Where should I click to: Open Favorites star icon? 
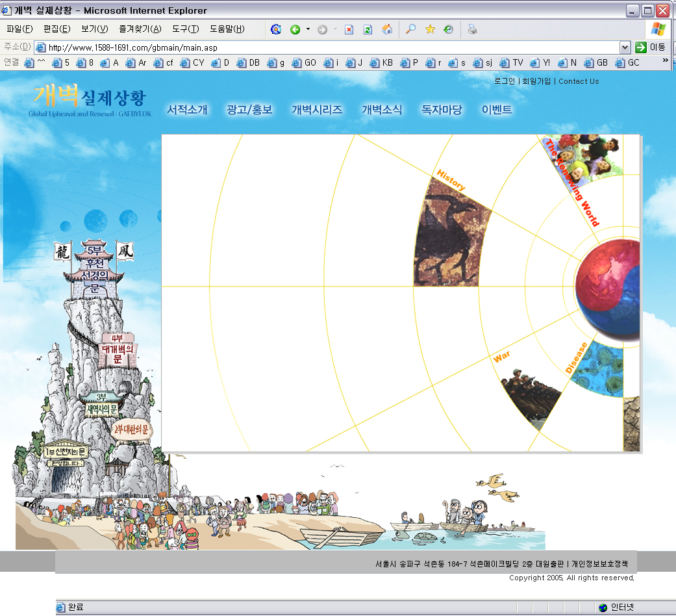coord(430,29)
